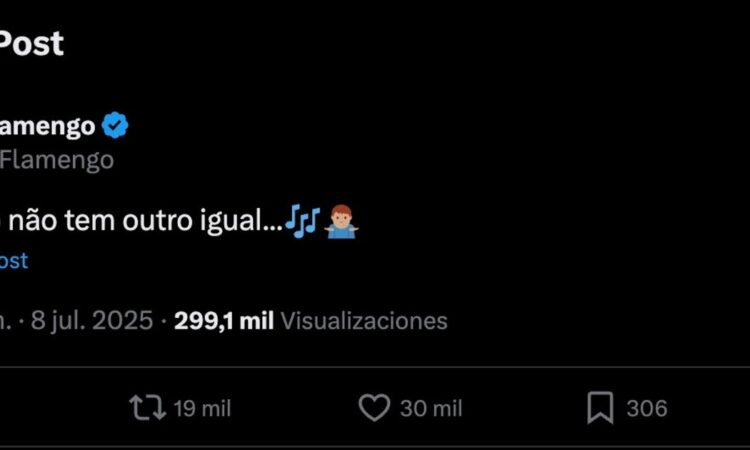Click the blue music notes emoji
Viewport: 750px width, 450px height.
pyautogui.click(x=302, y=221)
